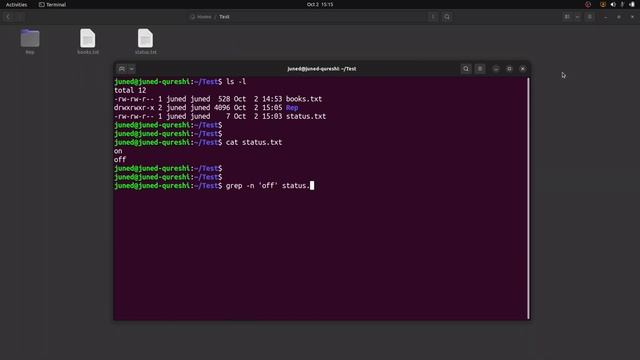Open the terminal hamburger menu

point(480,69)
